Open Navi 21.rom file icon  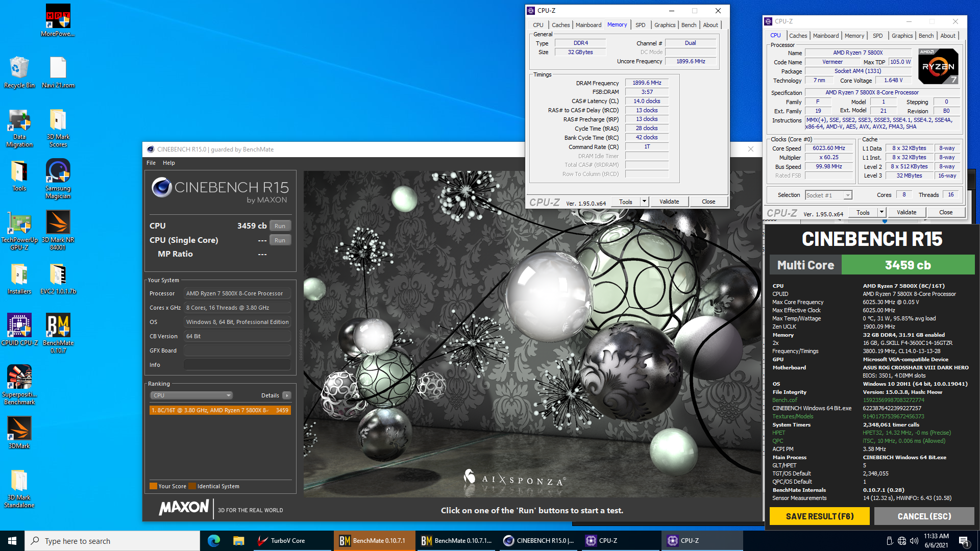58,72
